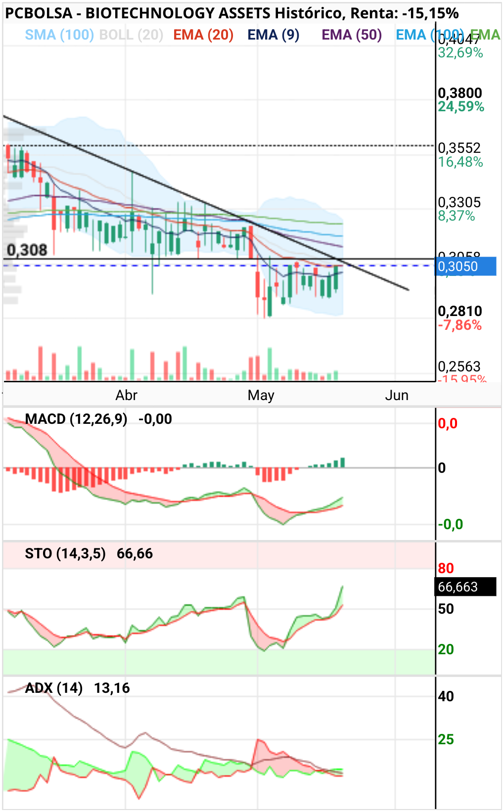
Task: Click the stochastic 20 oversold level label
Action: pos(446,649)
